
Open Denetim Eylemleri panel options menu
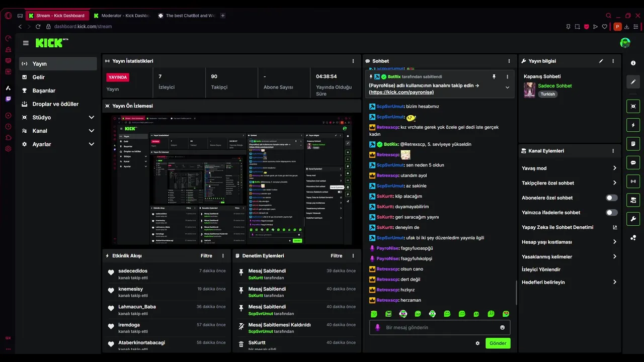tap(353, 256)
